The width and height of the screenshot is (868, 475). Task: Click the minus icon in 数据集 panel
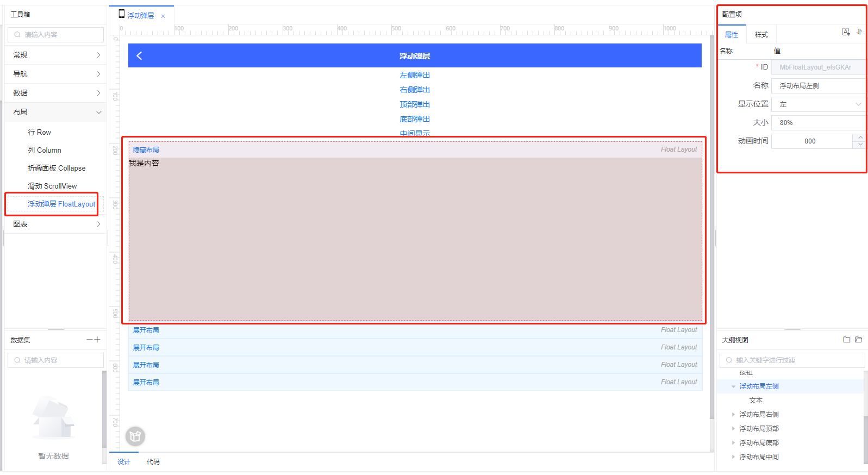(x=90, y=340)
